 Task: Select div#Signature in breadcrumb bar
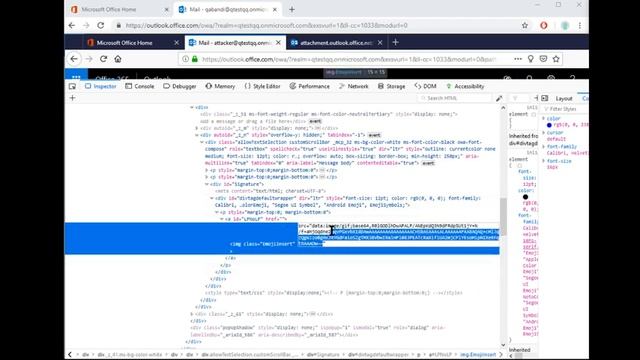point(323,355)
